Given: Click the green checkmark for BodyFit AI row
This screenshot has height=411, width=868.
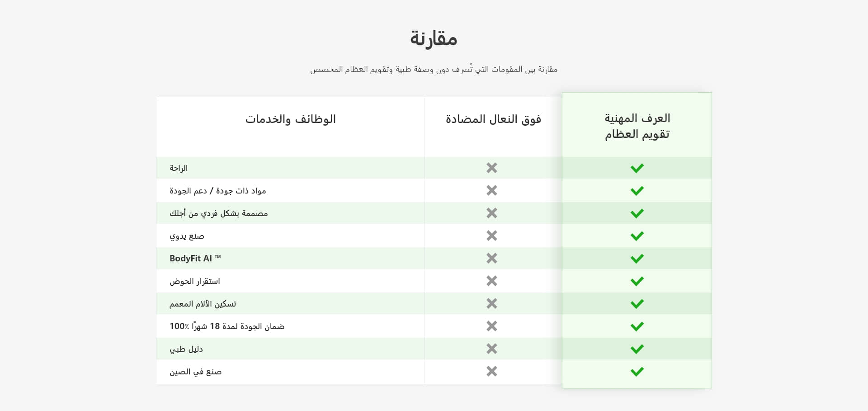Looking at the screenshot, I should pos(637,259).
